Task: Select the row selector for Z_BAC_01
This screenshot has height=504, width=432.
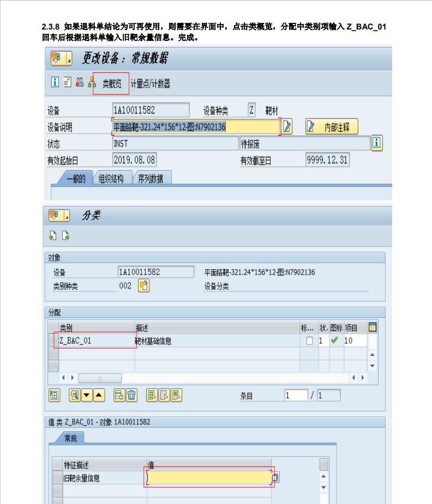Action: pos(53,341)
